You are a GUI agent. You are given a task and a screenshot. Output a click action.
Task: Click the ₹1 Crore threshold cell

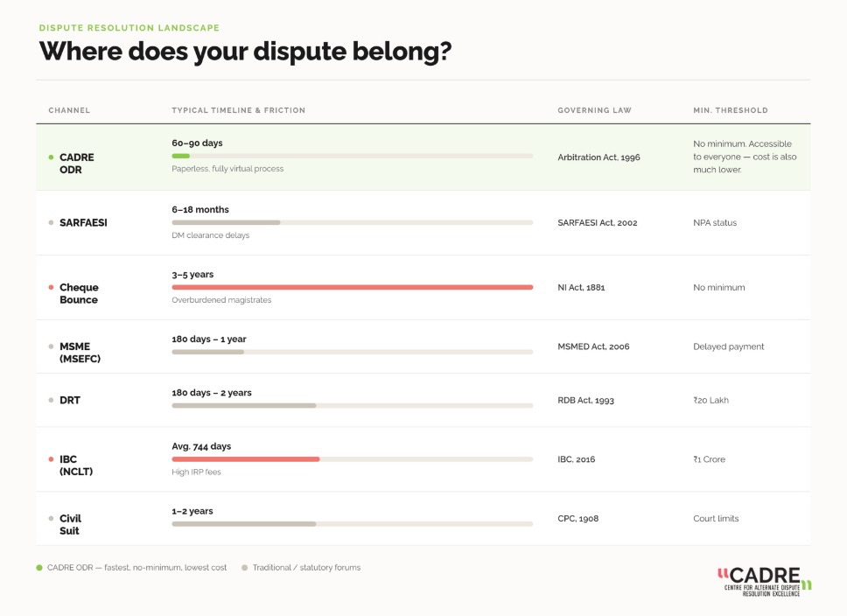tap(710, 459)
